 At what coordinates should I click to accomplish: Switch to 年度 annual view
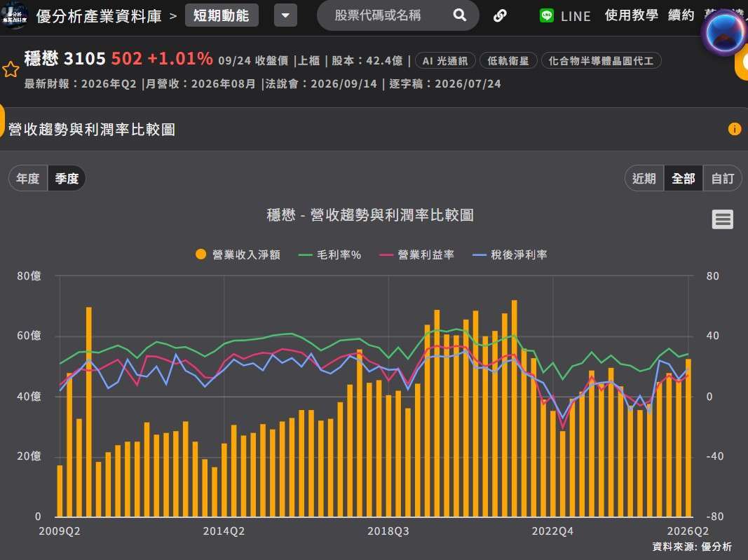tap(27, 179)
